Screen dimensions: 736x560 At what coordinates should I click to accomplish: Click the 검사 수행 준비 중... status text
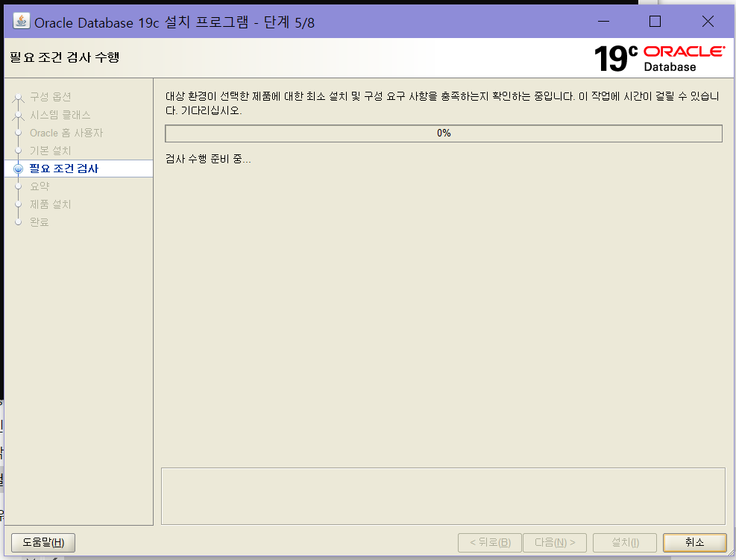(x=208, y=159)
